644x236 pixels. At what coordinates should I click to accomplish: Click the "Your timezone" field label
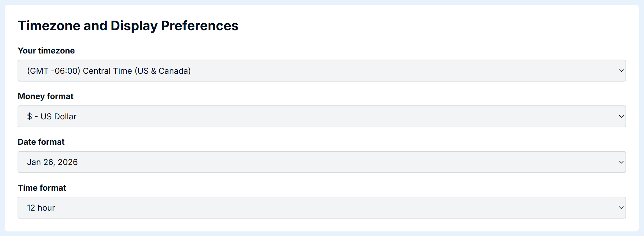tap(46, 50)
